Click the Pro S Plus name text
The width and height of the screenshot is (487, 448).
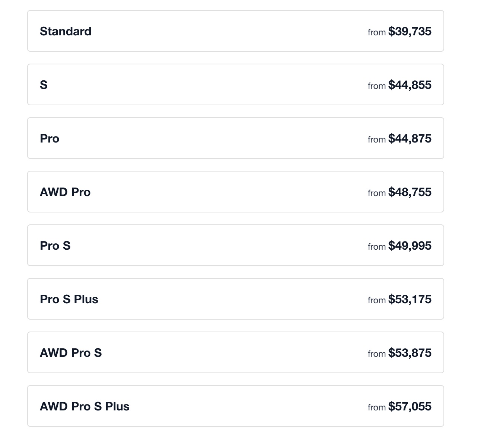pos(69,300)
